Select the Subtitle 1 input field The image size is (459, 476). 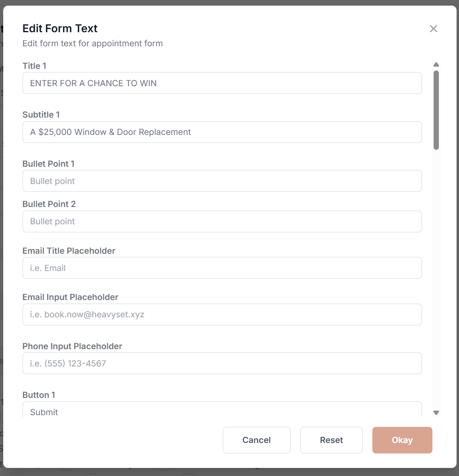tap(222, 132)
